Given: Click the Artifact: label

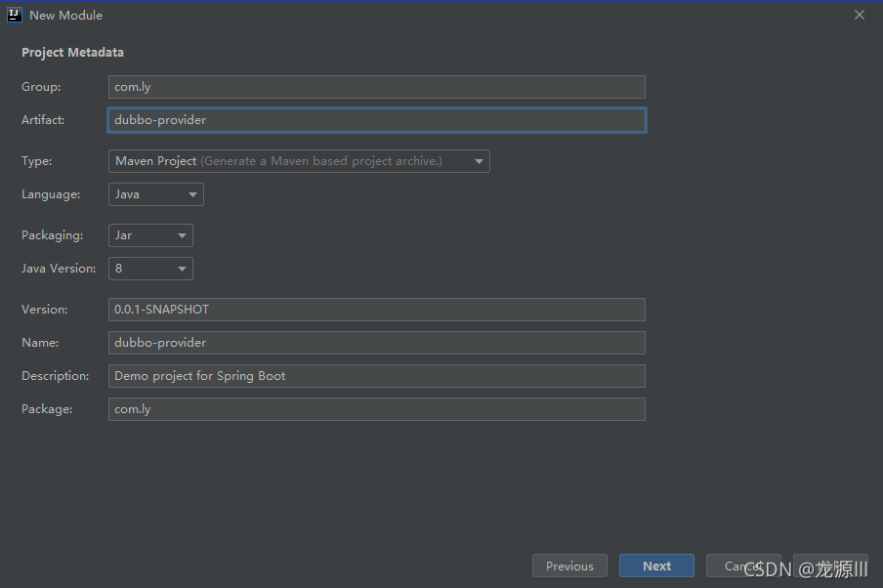Looking at the screenshot, I should click(x=43, y=120).
